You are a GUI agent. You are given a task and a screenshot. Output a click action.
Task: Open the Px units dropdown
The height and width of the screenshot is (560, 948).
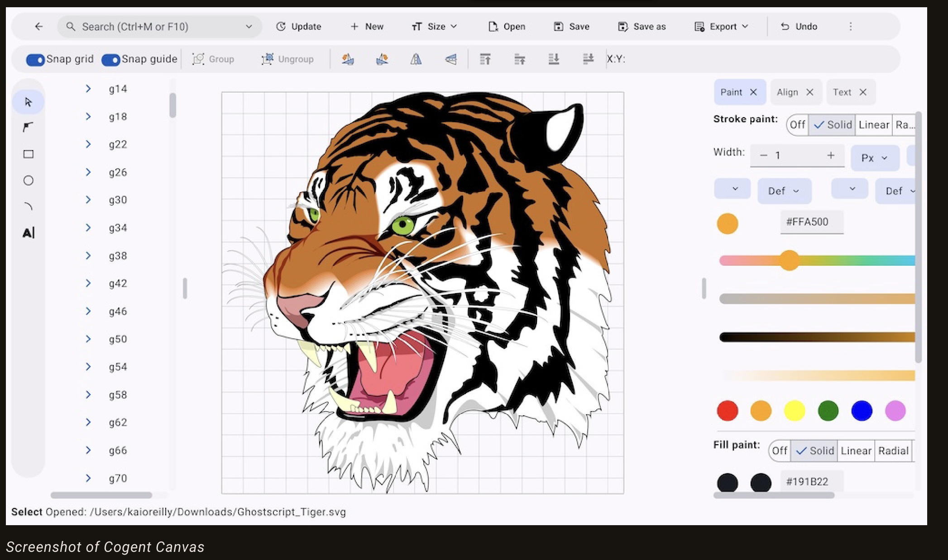click(x=875, y=158)
